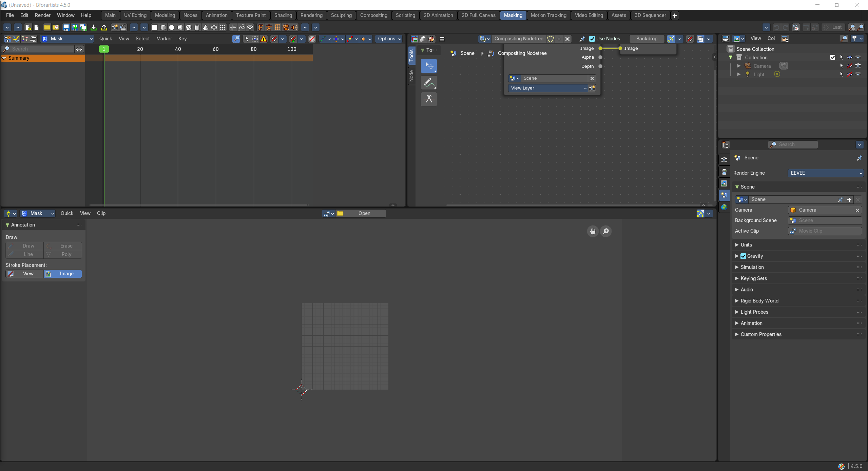
Task: Click the add cube mesh icon
Action: [x=163, y=27]
